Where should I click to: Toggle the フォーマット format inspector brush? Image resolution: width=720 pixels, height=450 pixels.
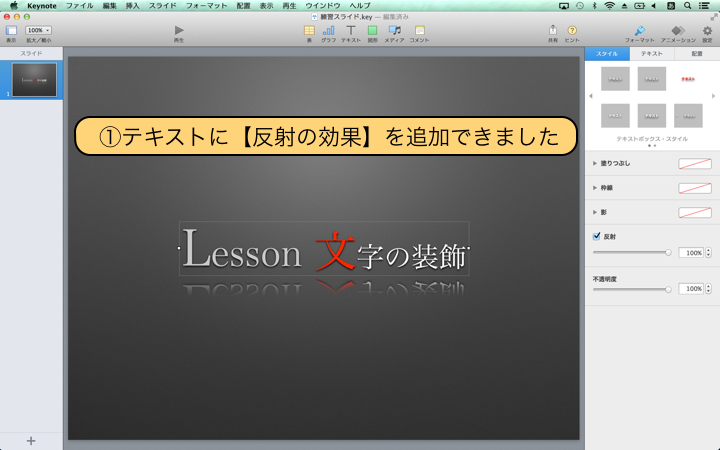point(639,30)
